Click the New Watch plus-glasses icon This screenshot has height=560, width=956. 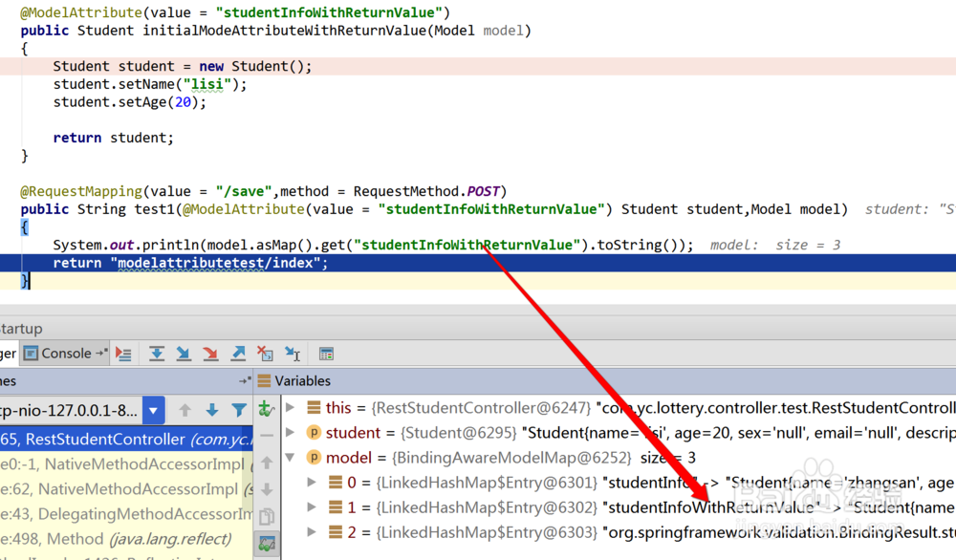(267, 409)
